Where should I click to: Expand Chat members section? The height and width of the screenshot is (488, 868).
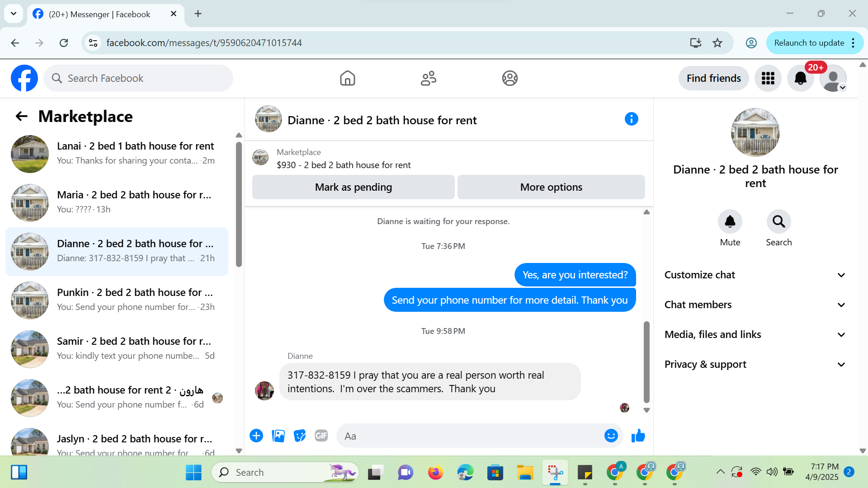(x=755, y=305)
